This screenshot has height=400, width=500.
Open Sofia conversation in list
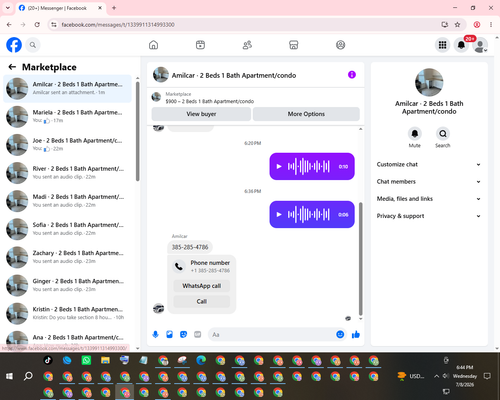[67, 229]
